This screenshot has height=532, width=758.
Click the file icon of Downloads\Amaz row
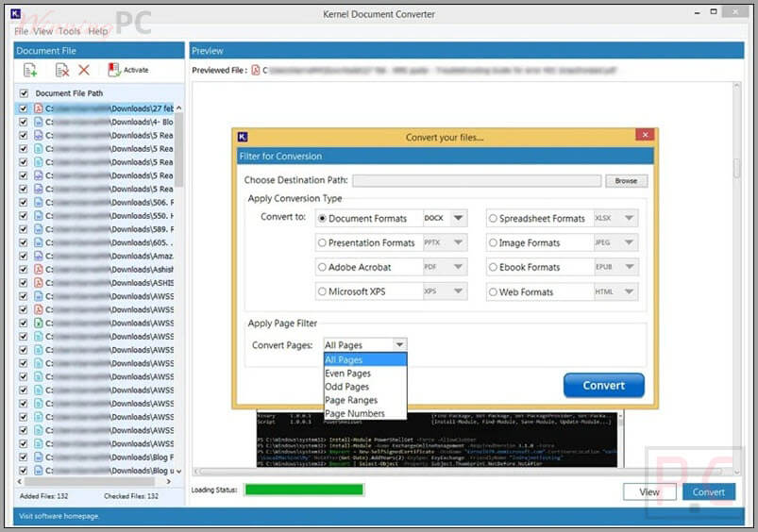click(x=38, y=256)
